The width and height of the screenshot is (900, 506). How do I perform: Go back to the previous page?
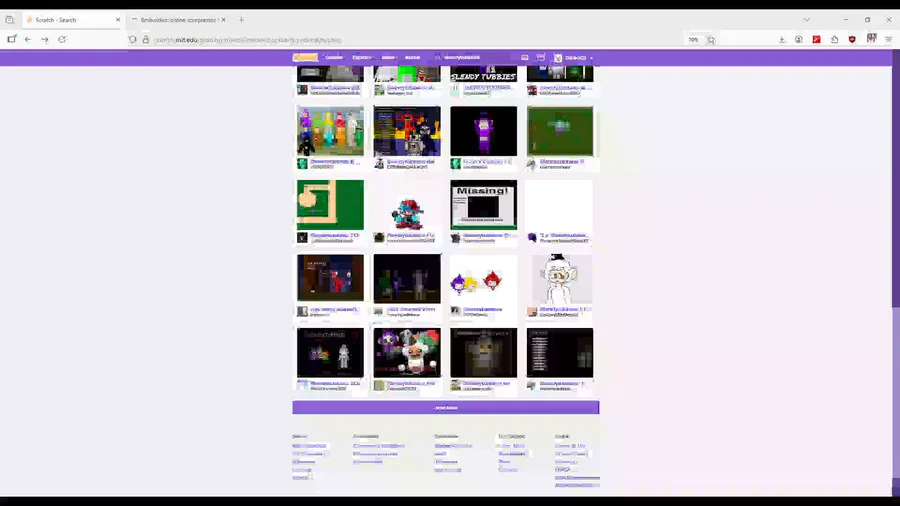(x=28, y=40)
